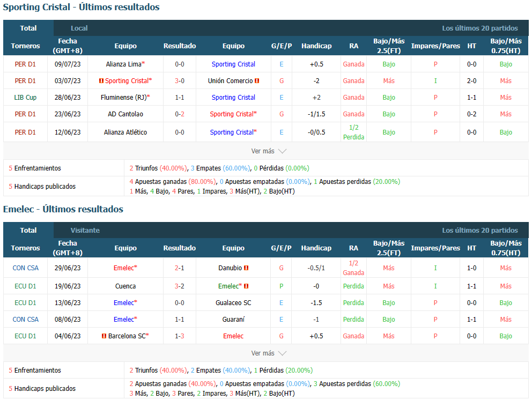Open Guaraní team link
The width and height of the screenshot is (532, 400).
pyautogui.click(x=233, y=319)
